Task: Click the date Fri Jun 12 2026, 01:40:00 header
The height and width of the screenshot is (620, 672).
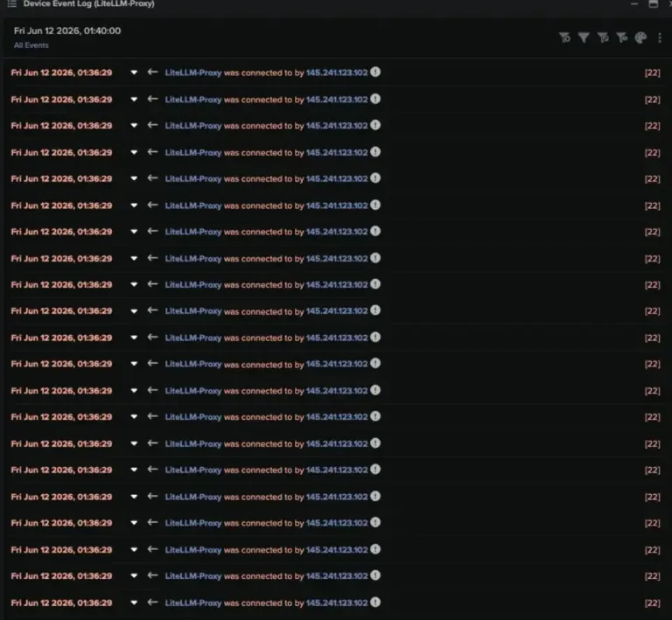Action: point(67,31)
